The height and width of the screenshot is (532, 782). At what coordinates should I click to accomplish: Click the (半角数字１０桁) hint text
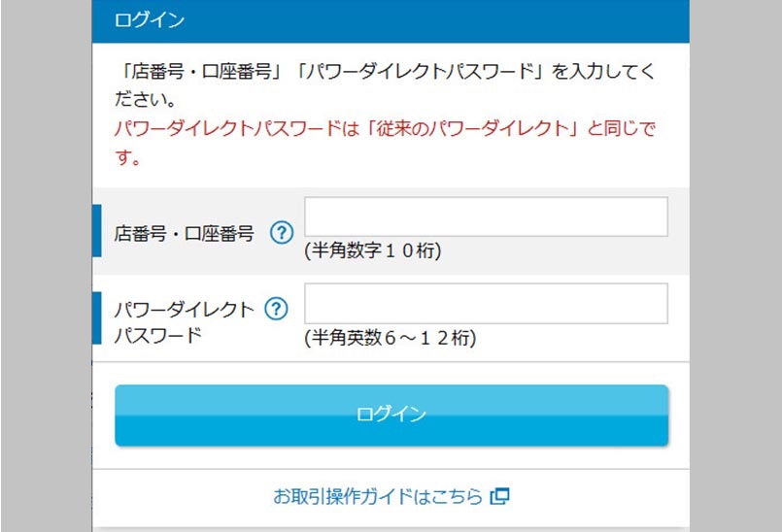coord(373,251)
